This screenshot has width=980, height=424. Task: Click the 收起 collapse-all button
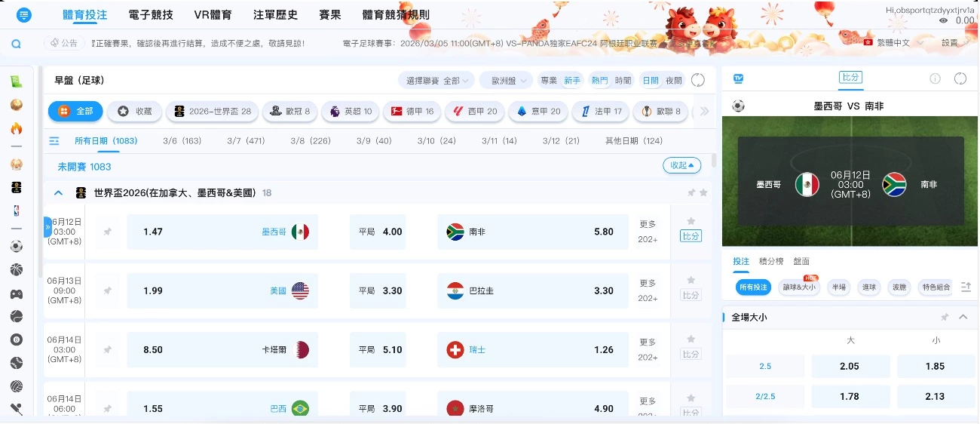point(681,165)
